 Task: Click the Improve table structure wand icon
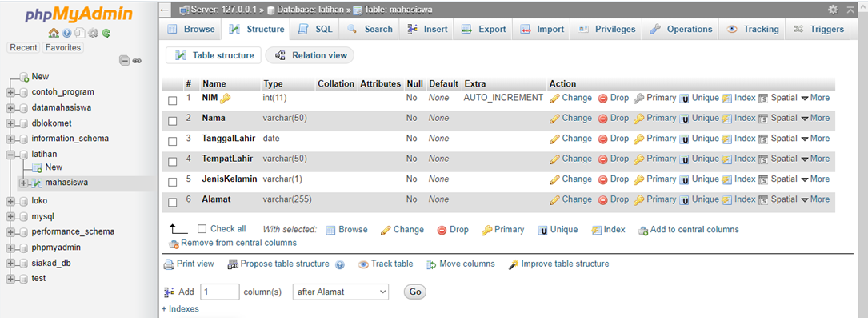(x=513, y=265)
